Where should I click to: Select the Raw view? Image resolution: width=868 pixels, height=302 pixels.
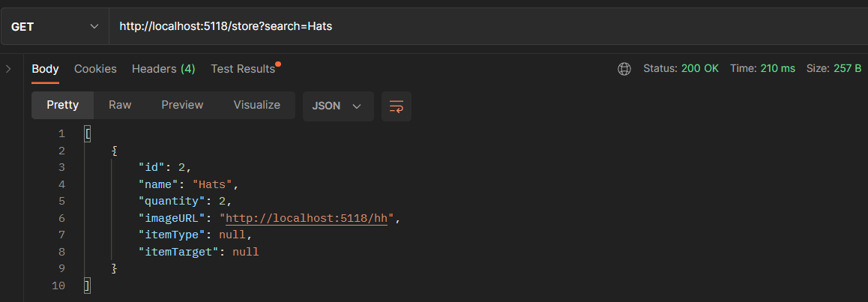[x=120, y=105]
